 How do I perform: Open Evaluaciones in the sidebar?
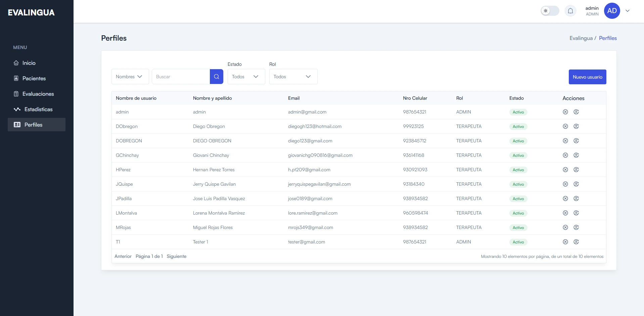pyautogui.click(x=37, y=94)
